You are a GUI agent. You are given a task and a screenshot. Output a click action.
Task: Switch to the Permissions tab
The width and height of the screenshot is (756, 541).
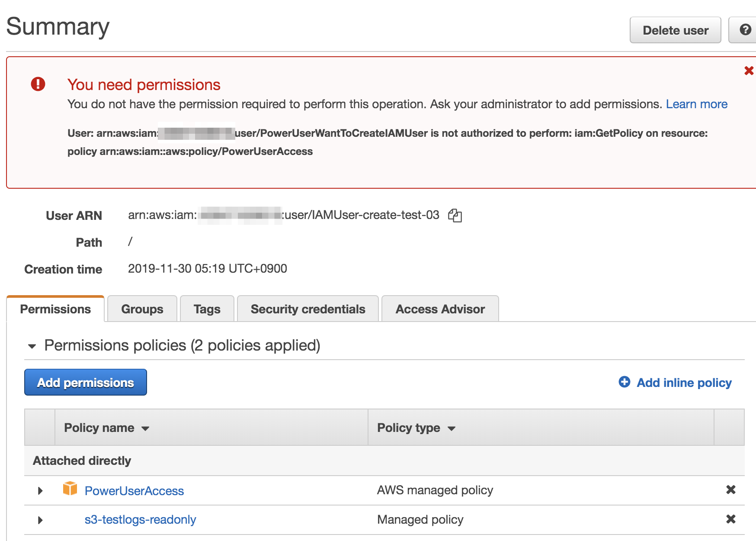55,309
